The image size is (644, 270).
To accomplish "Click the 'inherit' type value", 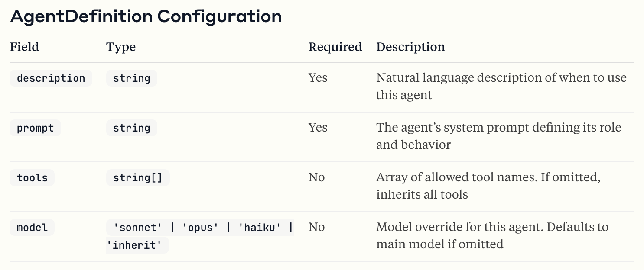I will pyautogui.click(x=137, y=245).
